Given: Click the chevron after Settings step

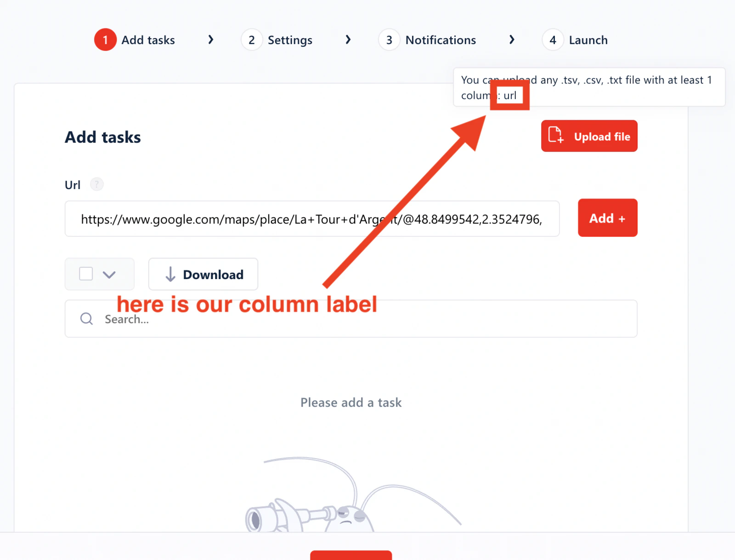Looking at the screenshot, I should [348, 39].
